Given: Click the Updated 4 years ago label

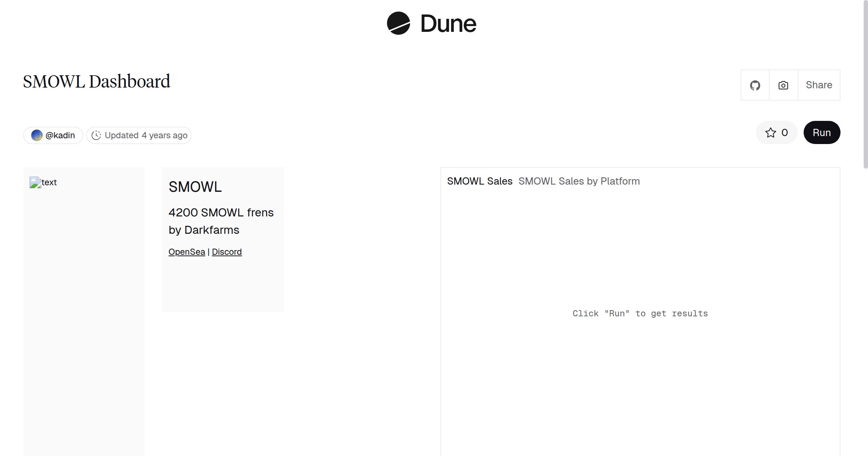Looking at the screenshot, I should 146,135.
